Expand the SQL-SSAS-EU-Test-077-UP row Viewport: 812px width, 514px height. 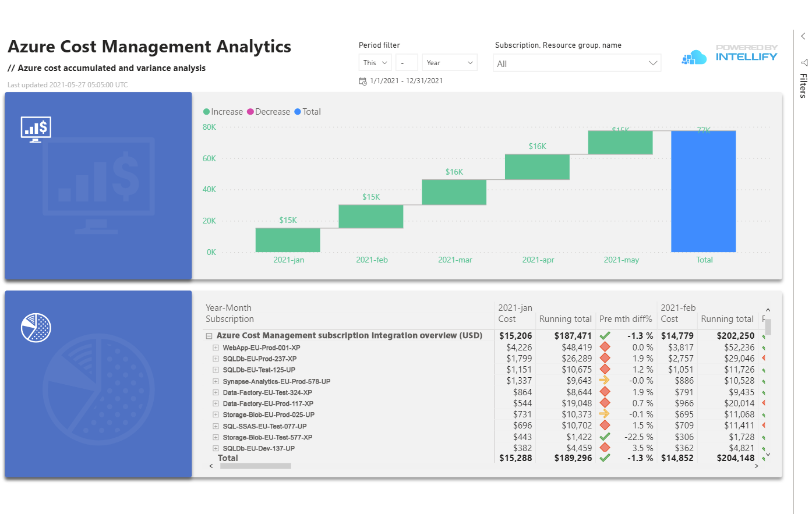216,426
